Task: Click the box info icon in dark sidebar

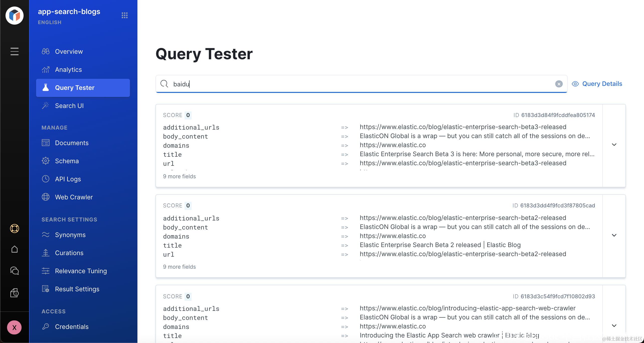Action: coord(15,293)
